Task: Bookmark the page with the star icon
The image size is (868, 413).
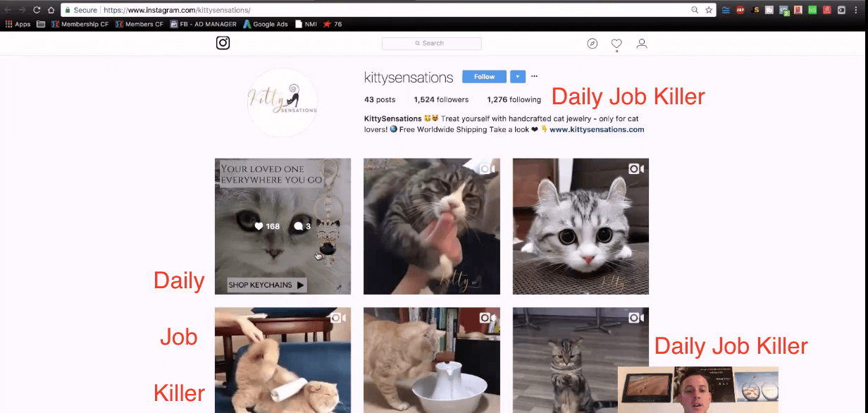Action: pyautogui.click(x=709, y=10)
